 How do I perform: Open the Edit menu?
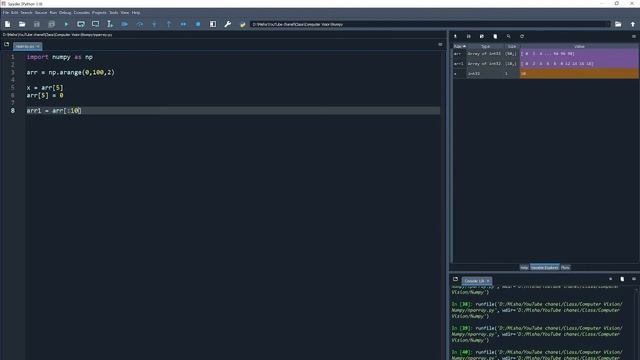pyautogui.click(x=15, y=13)
